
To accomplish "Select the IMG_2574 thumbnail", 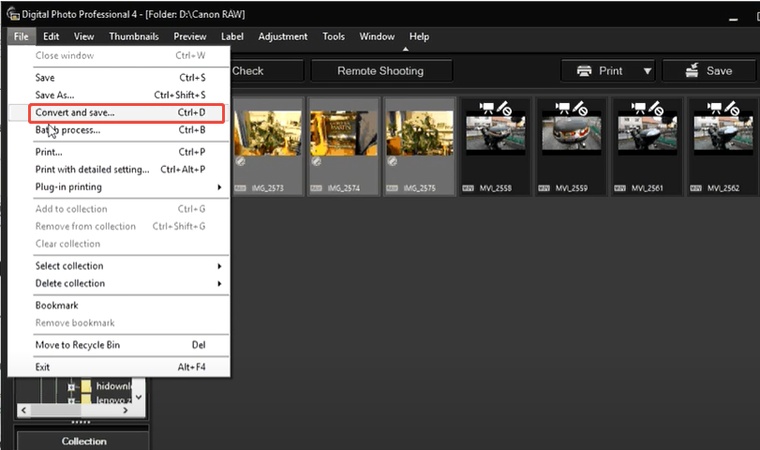I will [x=344, y=146].
